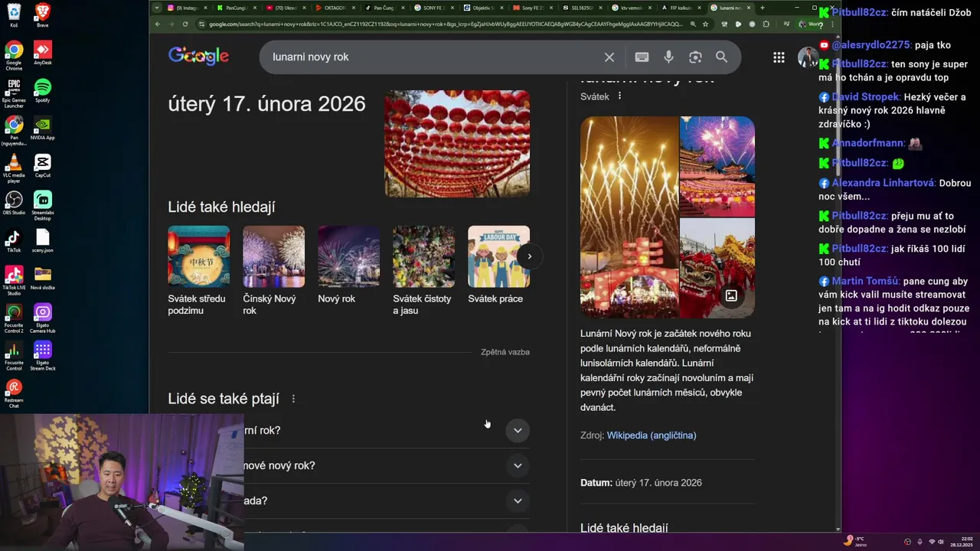Open the on-screen keyboard input tool

click(x=642, y=57)
